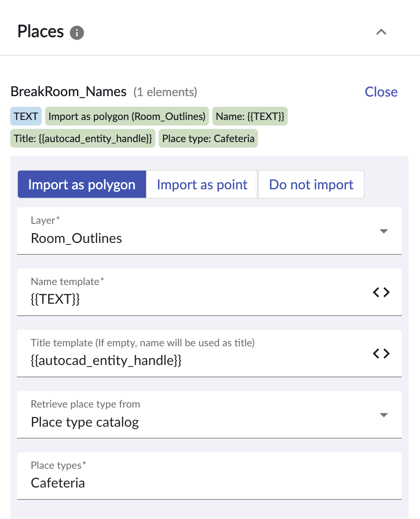
Task: Click the Title: {{autocad_entity_handle}} chip
Action: (x=83, y=138)
